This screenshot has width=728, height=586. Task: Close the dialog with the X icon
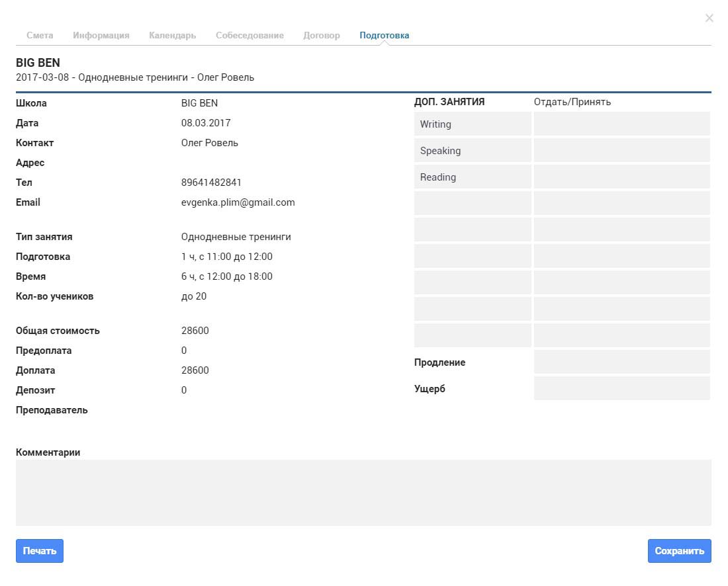pos(709,18)
